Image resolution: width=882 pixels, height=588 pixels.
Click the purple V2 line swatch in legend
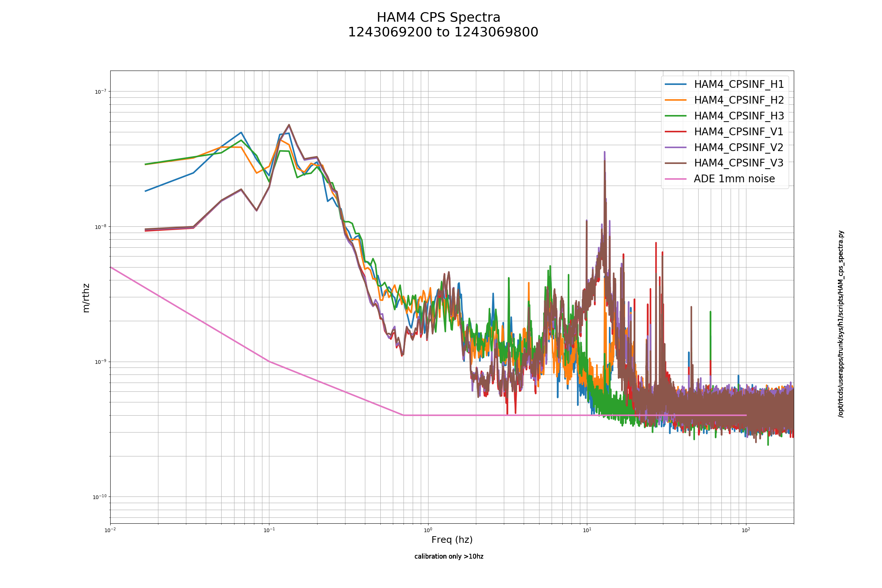(676, 147)
